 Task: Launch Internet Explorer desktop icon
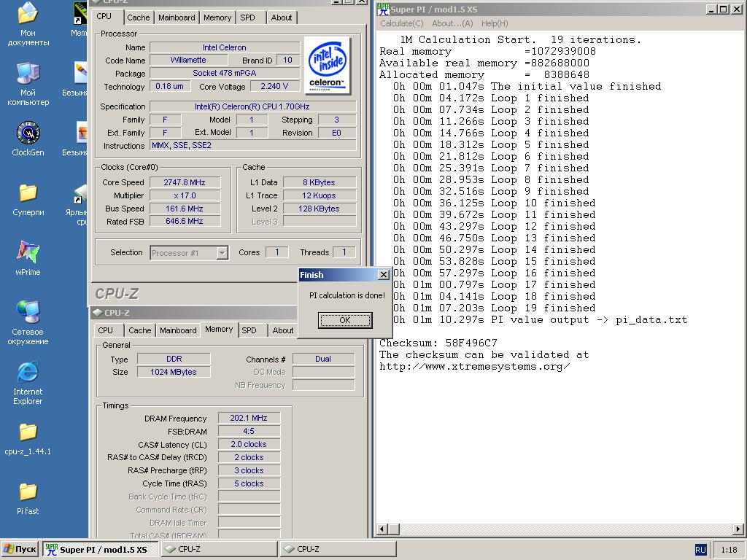coord(28,384)
